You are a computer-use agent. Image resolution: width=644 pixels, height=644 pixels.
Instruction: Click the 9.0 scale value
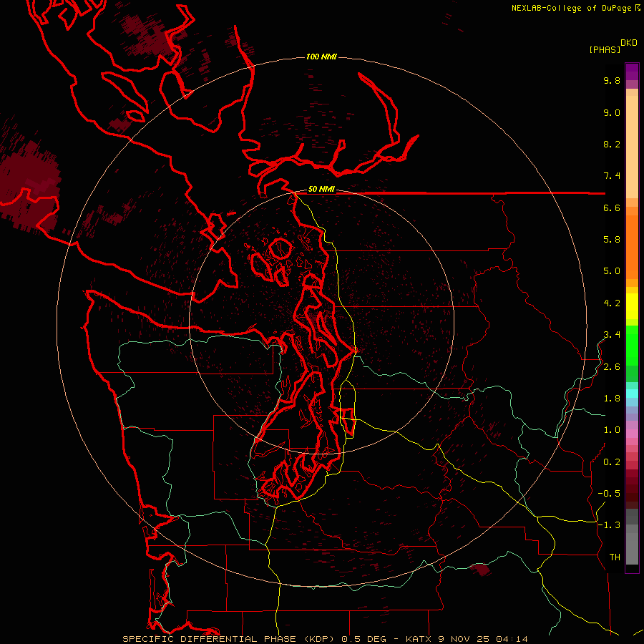(x=612, y=112)
